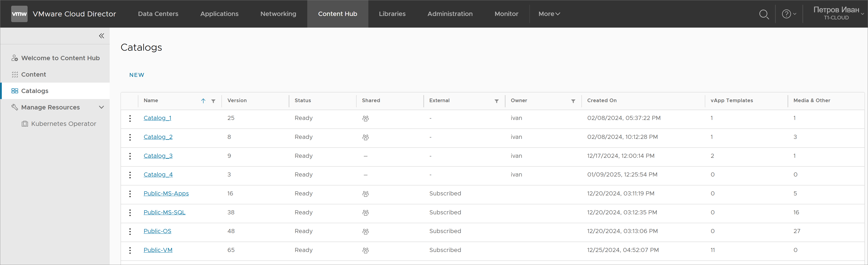Open Public-MS-Apps catalog link

pos(166,193)
